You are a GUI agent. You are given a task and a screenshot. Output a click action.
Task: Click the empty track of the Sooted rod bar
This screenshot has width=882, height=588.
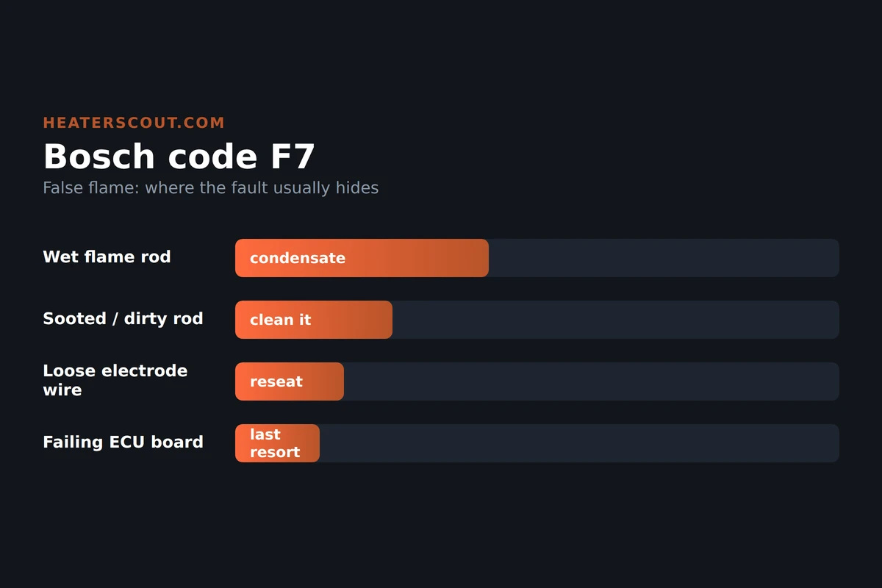(x=616, y=320)
